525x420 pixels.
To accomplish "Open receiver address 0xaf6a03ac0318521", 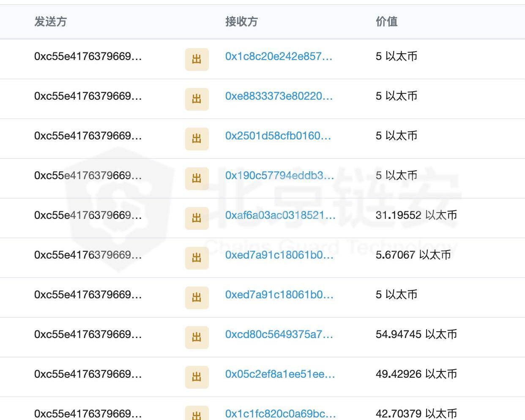I will [280, 215].
